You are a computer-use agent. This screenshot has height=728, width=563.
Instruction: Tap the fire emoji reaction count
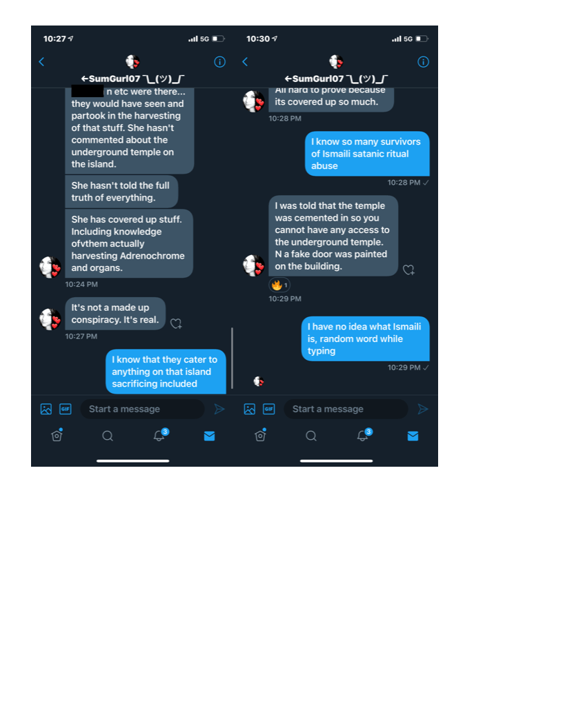click(x=279, y=285)
